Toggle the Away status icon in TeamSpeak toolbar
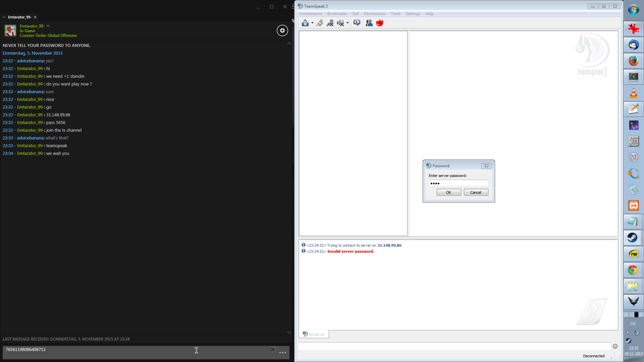This screenshot has height=362, width=644. 305,23
